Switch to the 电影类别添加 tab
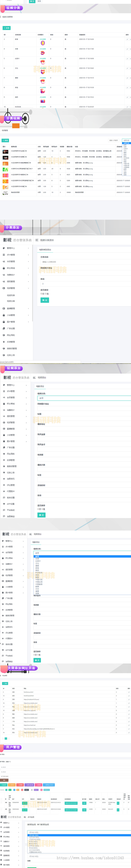The image size is (131, 868). point(45,250)
